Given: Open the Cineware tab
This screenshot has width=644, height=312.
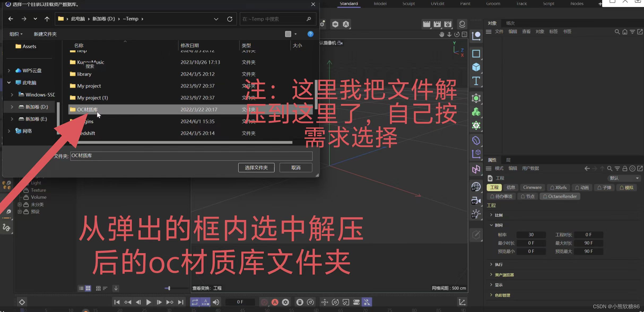Looking at the screenshot, I should 532,187.
